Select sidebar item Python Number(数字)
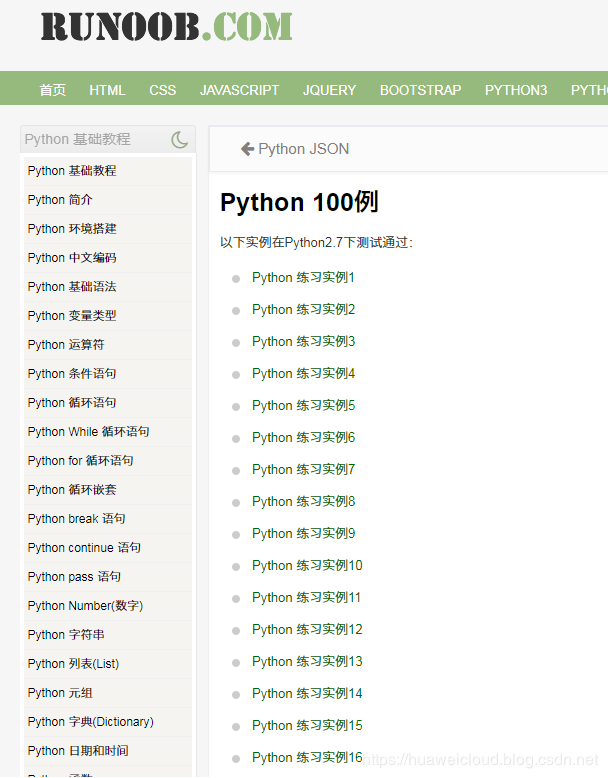Screen dimensions: 608x778 (108, 606)
